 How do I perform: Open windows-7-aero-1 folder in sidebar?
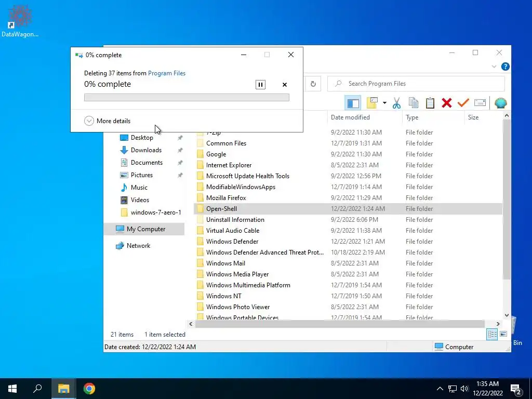tap(156, 212)
